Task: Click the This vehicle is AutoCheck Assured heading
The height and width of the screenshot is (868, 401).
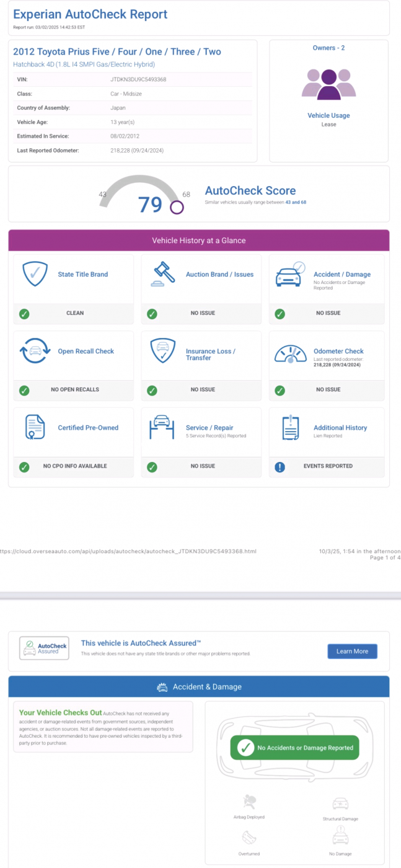Action: (141, 644)
